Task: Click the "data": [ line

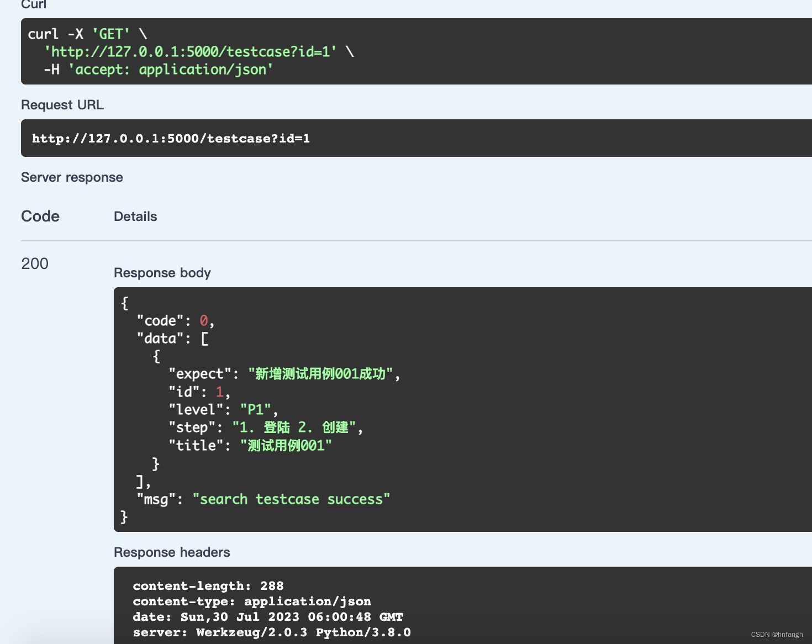Action: pos(173,339)
